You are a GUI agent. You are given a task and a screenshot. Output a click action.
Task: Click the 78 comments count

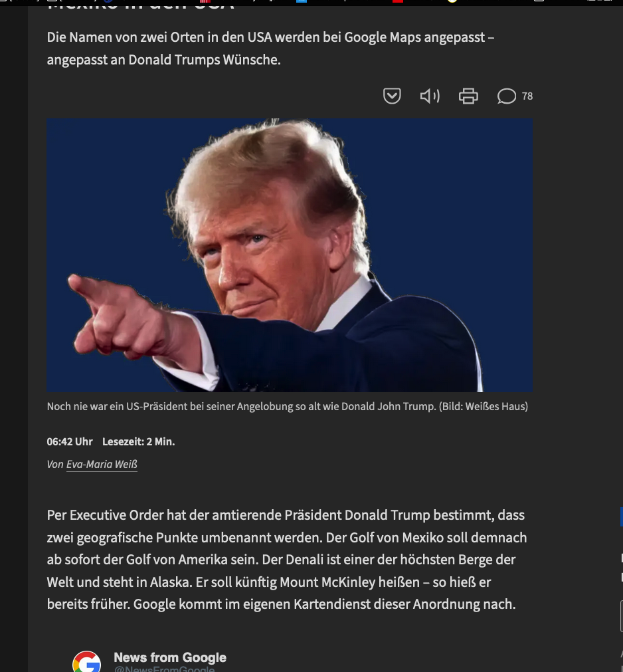pyautogui.click(x=527, y=96)
